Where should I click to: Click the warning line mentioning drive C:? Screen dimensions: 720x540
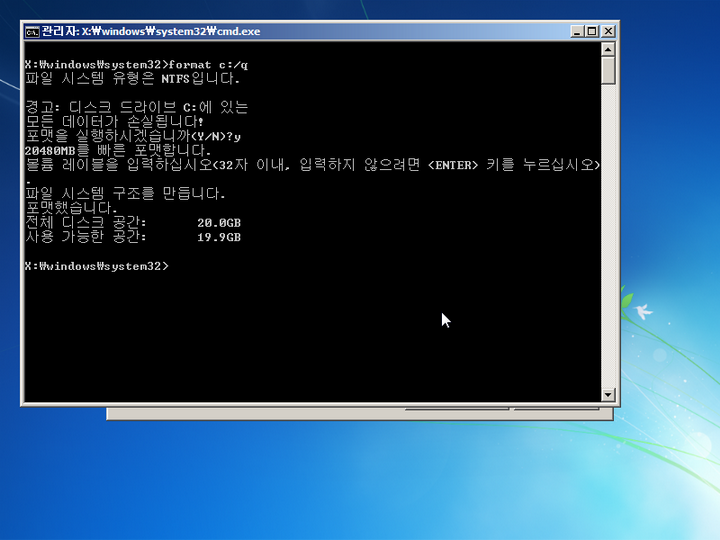(136, 107)
